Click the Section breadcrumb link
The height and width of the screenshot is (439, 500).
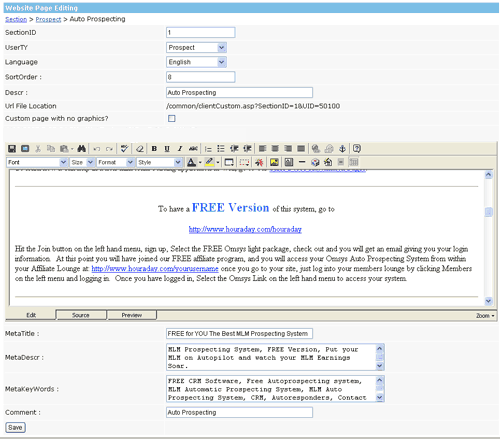[x=16, y=19]
